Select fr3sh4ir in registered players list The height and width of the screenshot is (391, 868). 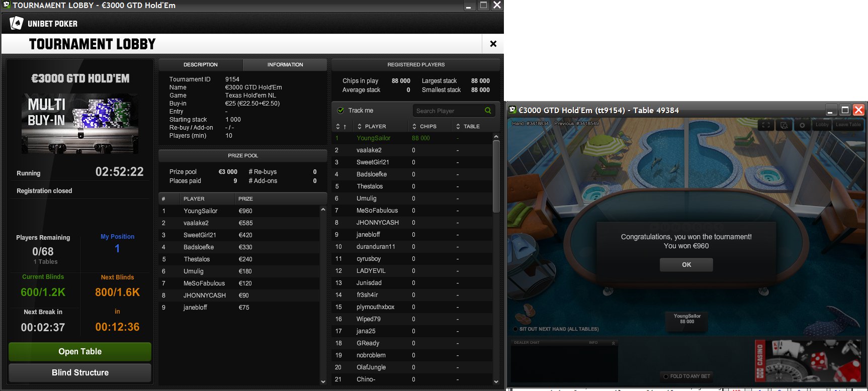[x=412, y=295]
